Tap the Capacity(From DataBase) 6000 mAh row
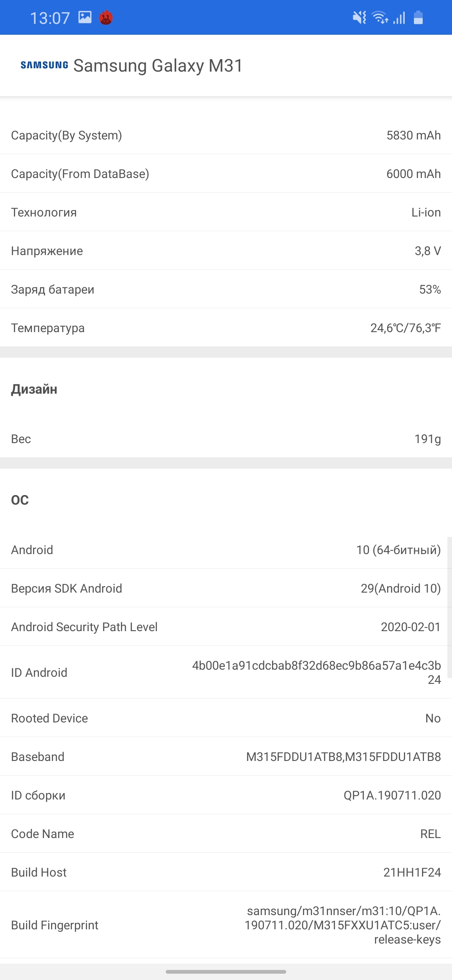 [226, 174]
